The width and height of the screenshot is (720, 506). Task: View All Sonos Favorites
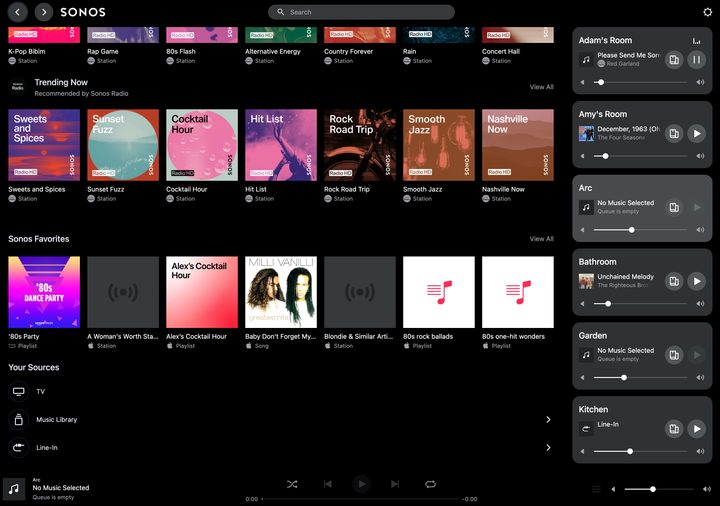541,239
